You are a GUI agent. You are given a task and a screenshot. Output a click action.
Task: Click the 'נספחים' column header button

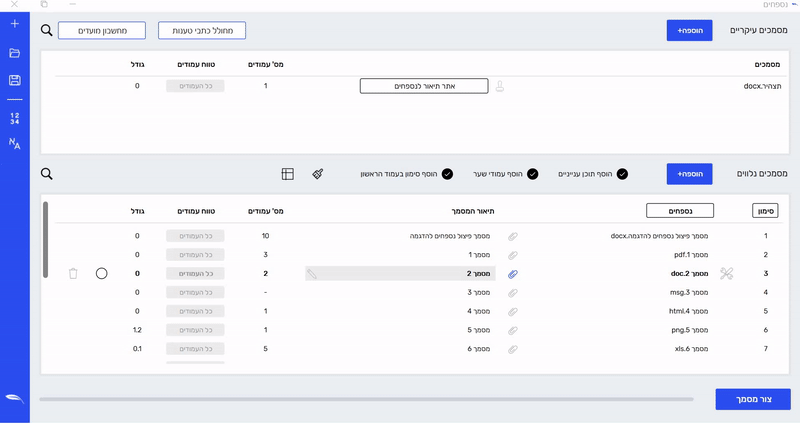click(x=679, y=210)
